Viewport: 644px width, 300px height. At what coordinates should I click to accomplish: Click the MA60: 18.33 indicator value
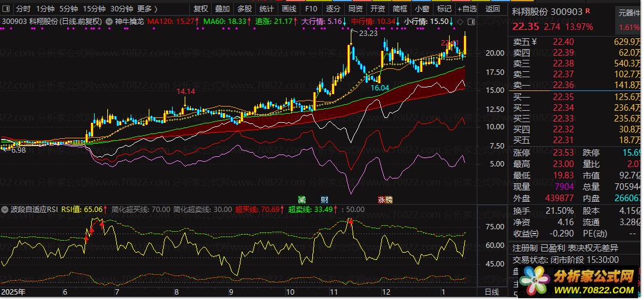pyautogui.click(x=227, y=22)
